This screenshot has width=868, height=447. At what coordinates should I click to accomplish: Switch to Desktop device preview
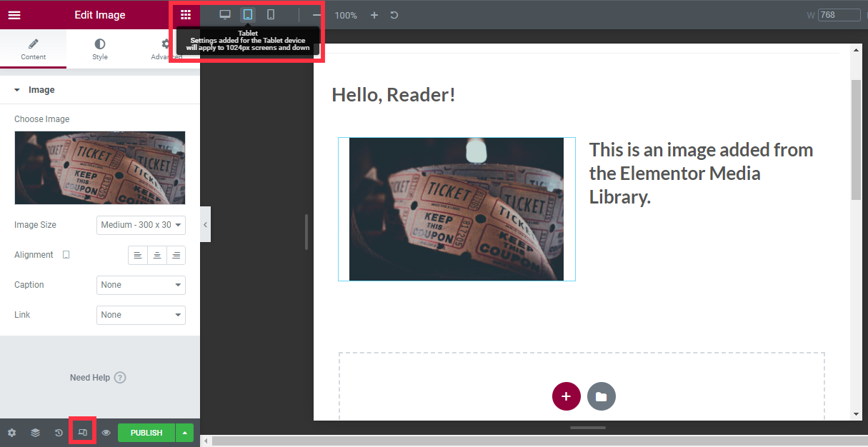point(225,14)
